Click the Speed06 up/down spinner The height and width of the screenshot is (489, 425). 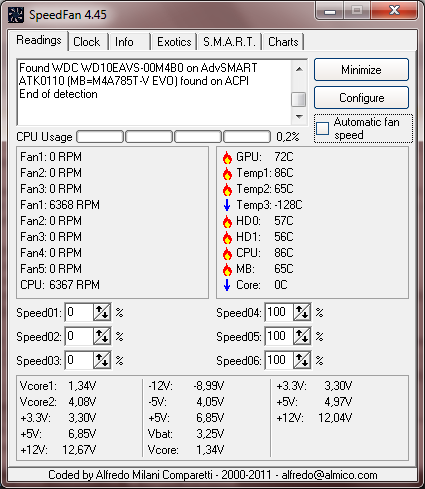click(302, 360)
